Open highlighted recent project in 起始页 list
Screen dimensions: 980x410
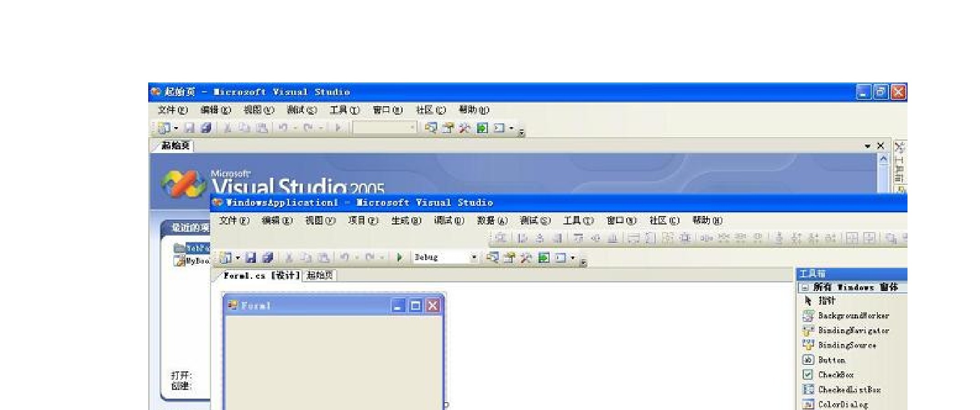(192, 248)
